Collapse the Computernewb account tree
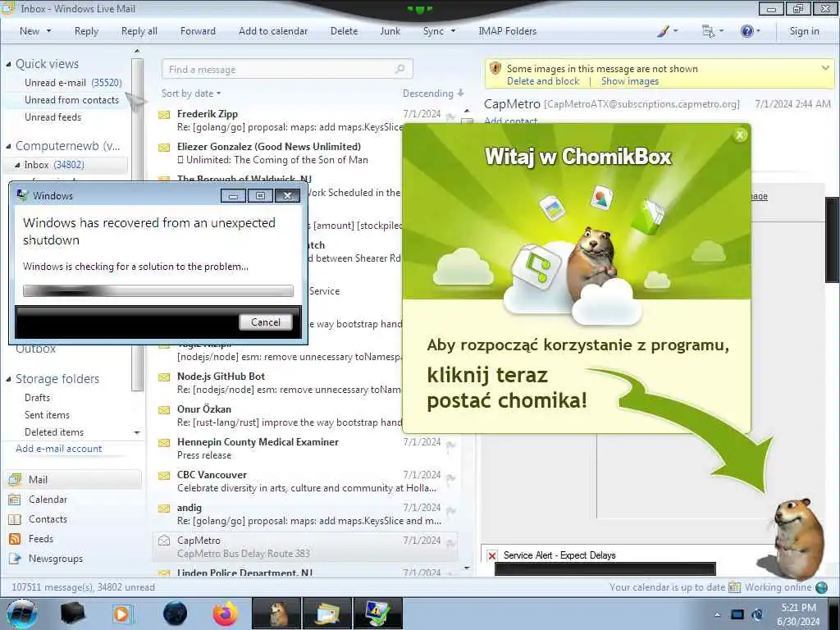The image size is (840, 630). tap(8, 146)
